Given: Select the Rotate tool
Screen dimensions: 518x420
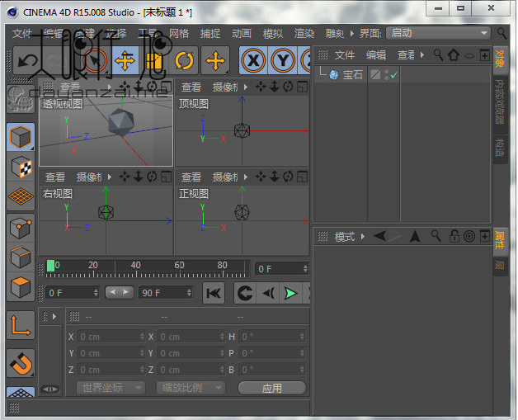Looking at the screenshot, I should click(x=184, y=60).
